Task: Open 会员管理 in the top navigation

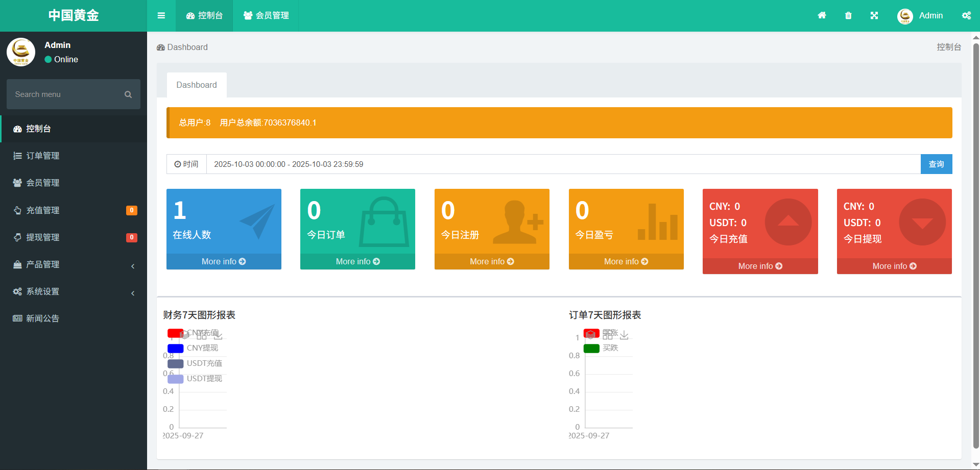Action: (x=266, y=16)
